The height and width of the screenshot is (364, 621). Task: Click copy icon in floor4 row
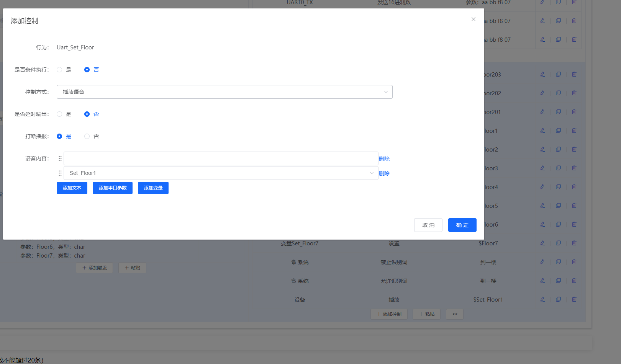pyautogui.click(x=558, y=187)
